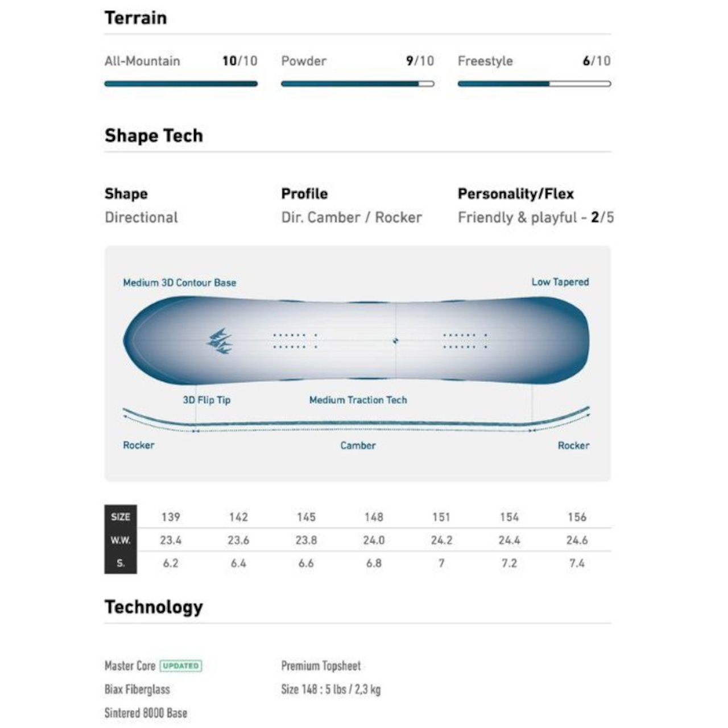Click the black SIZE header cell
Screen dimensions: 728x728
(x=121, y=516)
